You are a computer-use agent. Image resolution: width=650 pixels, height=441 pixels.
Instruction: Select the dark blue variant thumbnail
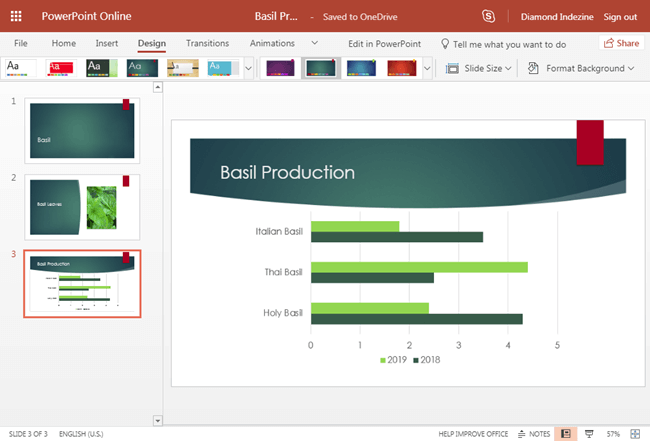coord(363,68)
